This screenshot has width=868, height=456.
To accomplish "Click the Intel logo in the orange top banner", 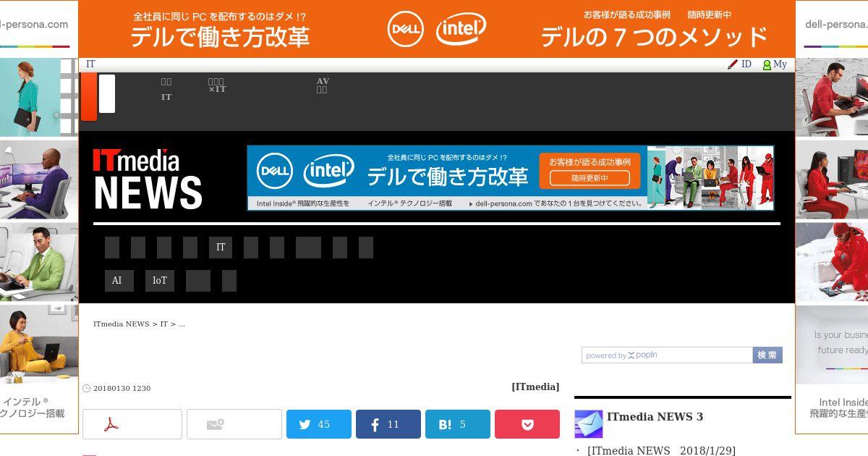I will click(461, 29).
